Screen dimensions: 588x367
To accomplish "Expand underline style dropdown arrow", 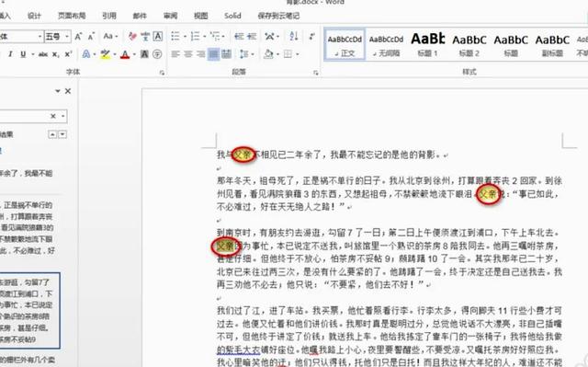I will click(x=33, y=54).
